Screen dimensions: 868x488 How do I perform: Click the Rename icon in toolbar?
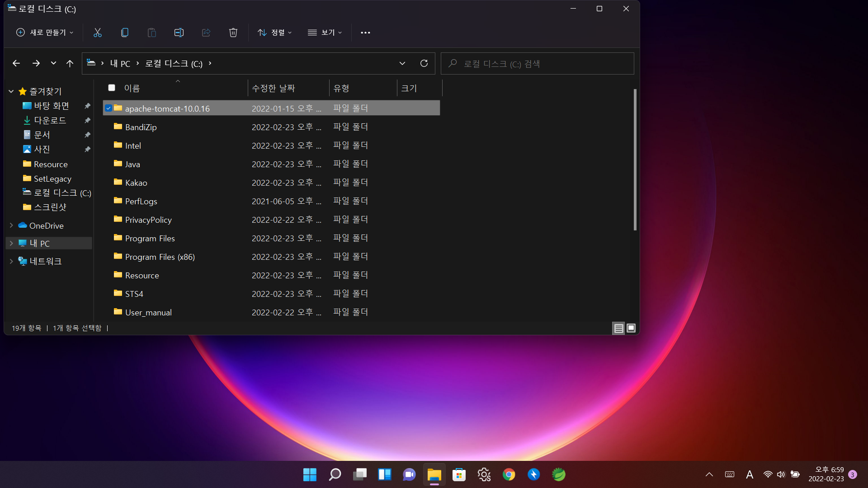[x=179, y=33]
